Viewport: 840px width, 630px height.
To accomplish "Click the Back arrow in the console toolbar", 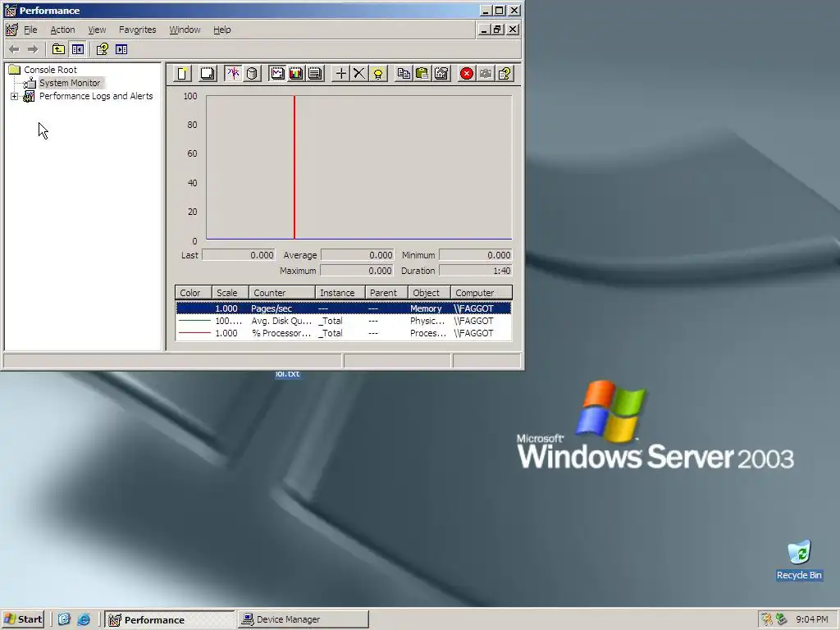I will point(15,49).
